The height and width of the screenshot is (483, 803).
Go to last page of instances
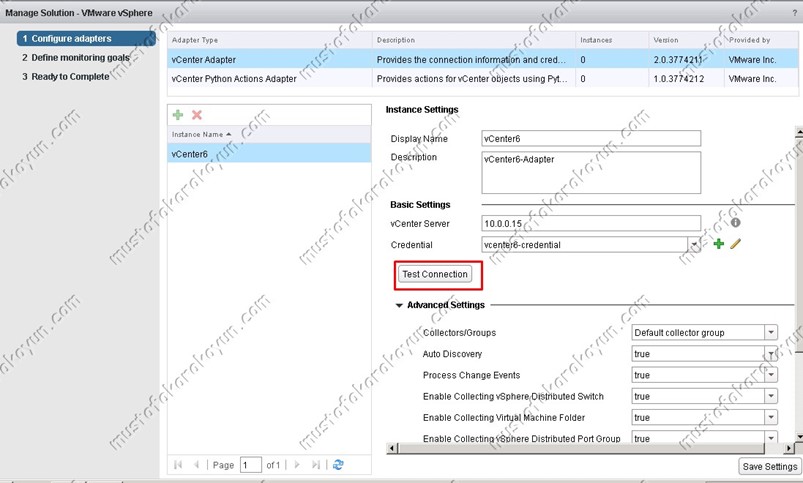[x=316, y=465]
